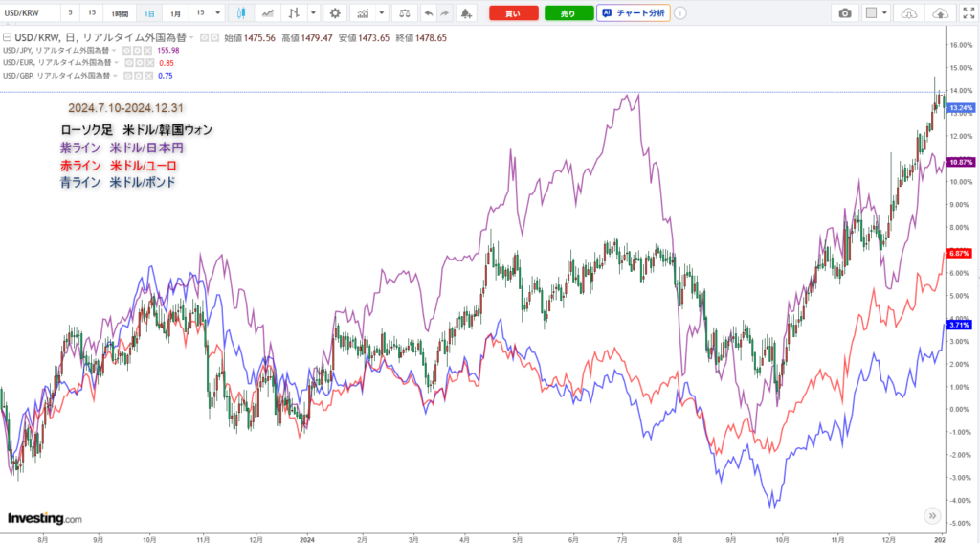Screen dimensions: 980x543
Task: Save chart layout with cloud upload icon
Action: pyautogui.click(x=940, y=13)
